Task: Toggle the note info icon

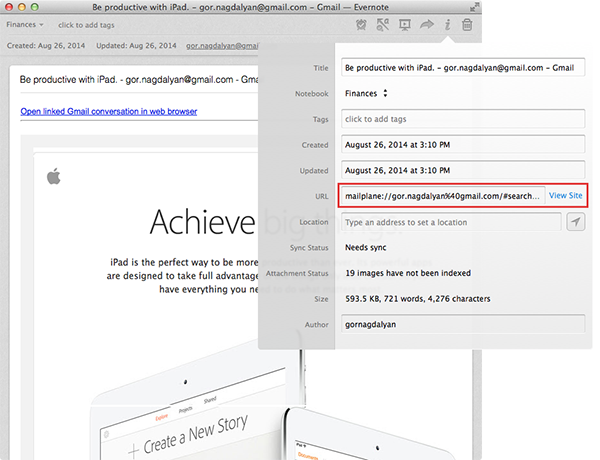Action: (447, 25)
